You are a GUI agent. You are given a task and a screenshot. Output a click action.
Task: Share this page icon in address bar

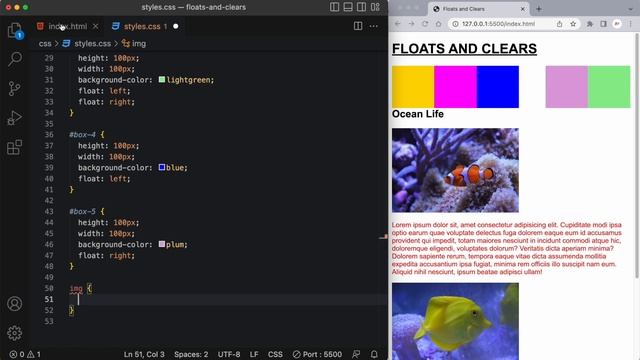point(559,24)
